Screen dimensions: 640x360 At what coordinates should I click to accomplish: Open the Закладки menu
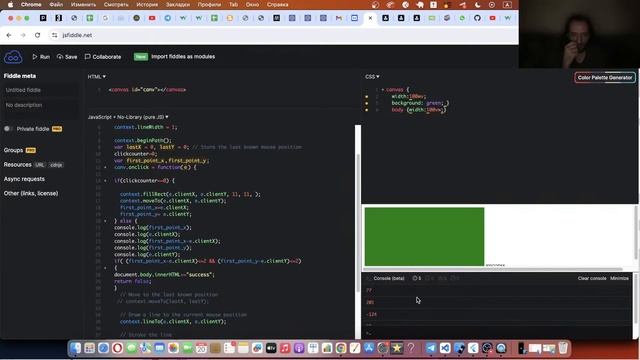point(178,4)
